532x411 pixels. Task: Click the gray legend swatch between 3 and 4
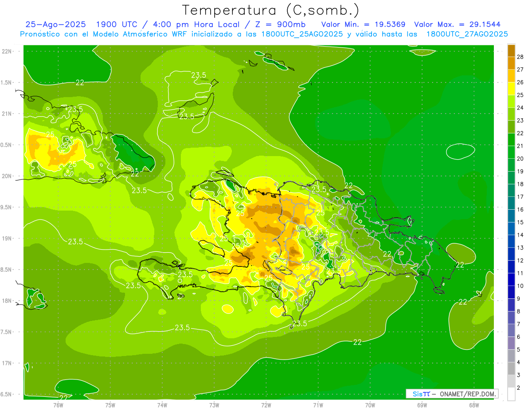512,369
